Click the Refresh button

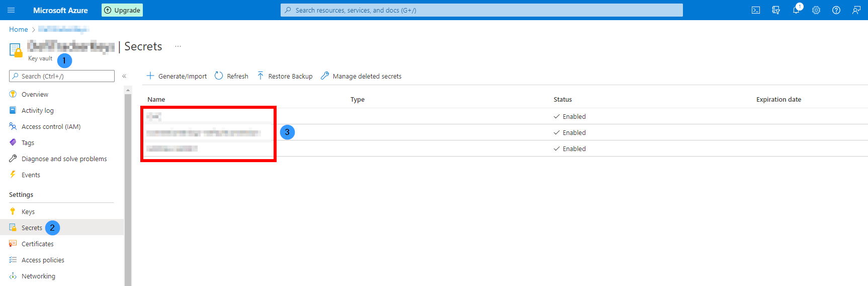(x=231, y=76)
